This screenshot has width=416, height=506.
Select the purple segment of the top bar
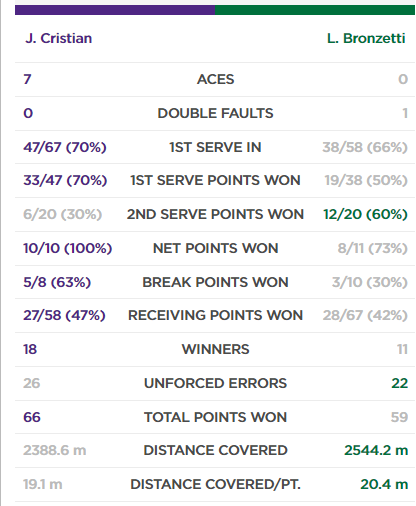pyautogui.click(x=115, y=10)
